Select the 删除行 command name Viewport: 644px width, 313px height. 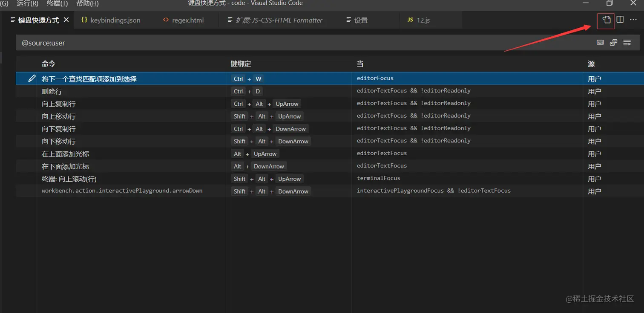point(52,91)
